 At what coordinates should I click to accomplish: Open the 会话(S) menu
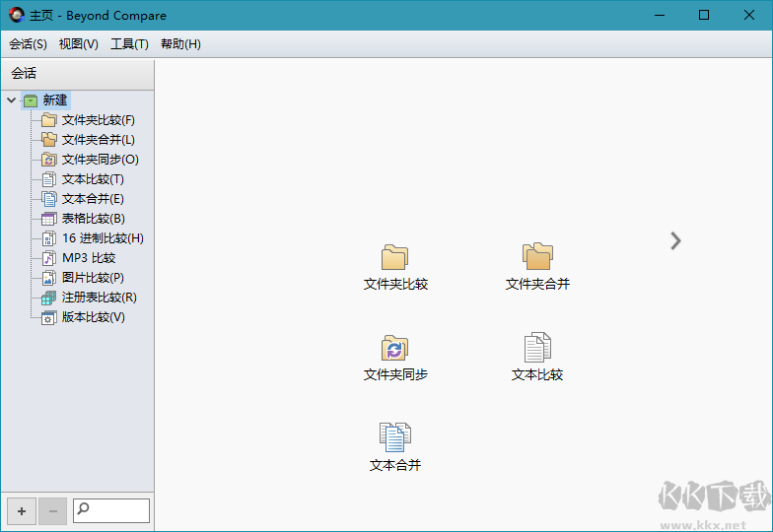point(28,44)
